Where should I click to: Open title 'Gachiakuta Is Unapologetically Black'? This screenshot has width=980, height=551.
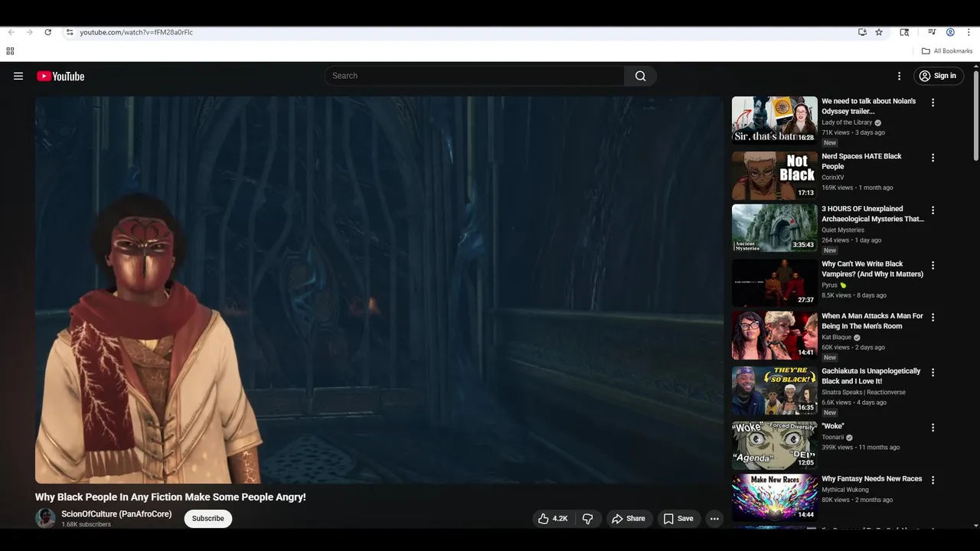[x=871, y=376]
